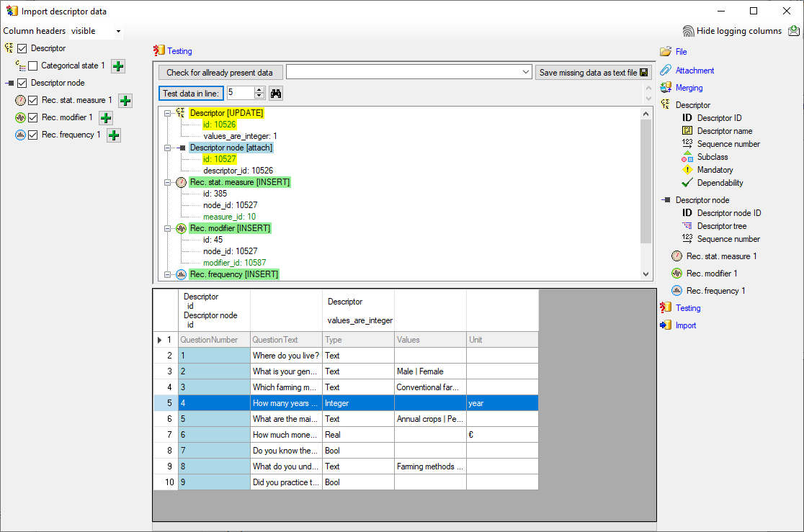804x532 pixels.
Task: Select Descriptor node in right panel list
Action: (x=702, y=200)
